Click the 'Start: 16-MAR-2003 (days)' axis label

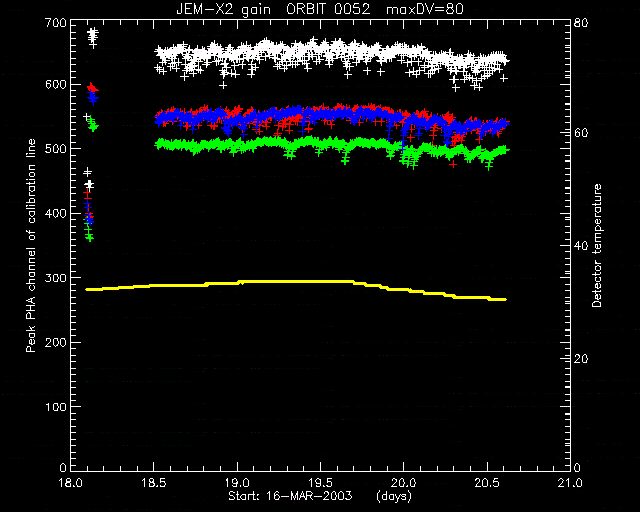(320, 496)
